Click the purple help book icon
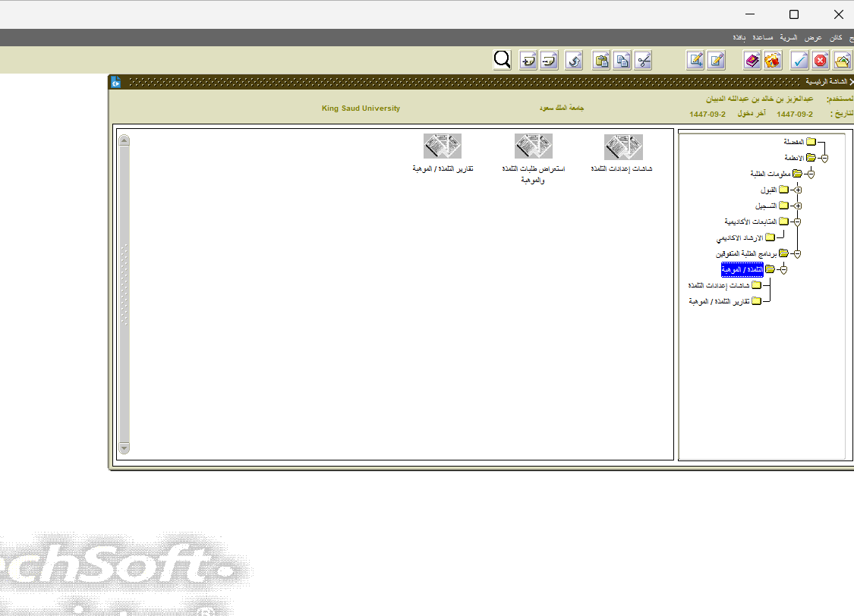The image size is (854, 616). 752,61
